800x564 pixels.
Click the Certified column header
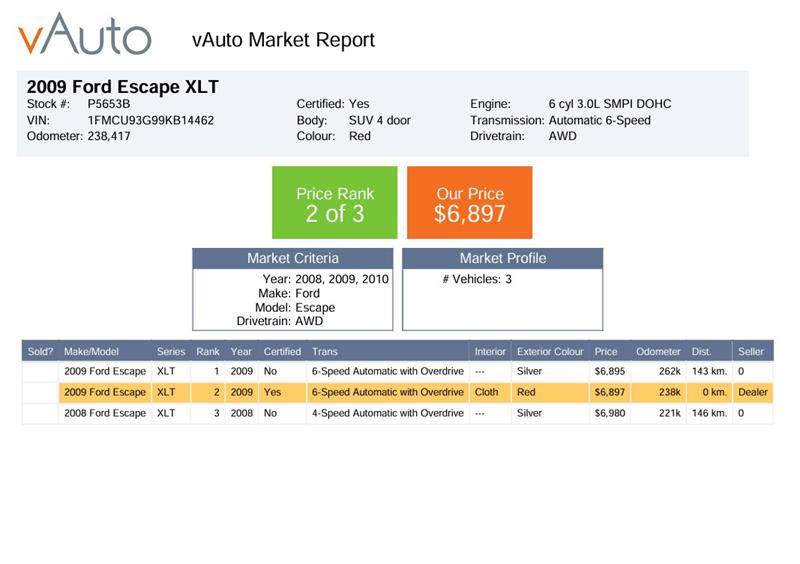[282, 352]
